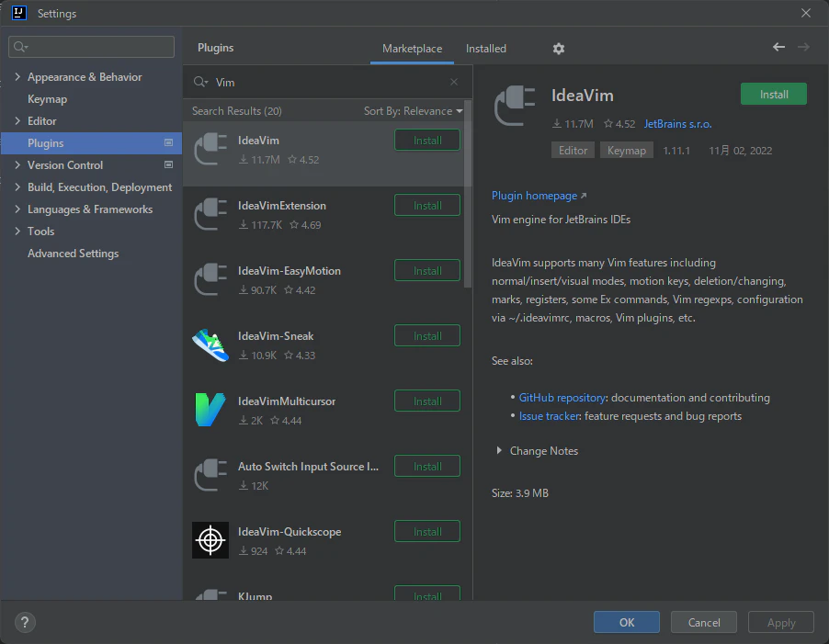Click the Keymap tag in plugin details
This screenshot has width=829, height=644.
tap(627, 150)
